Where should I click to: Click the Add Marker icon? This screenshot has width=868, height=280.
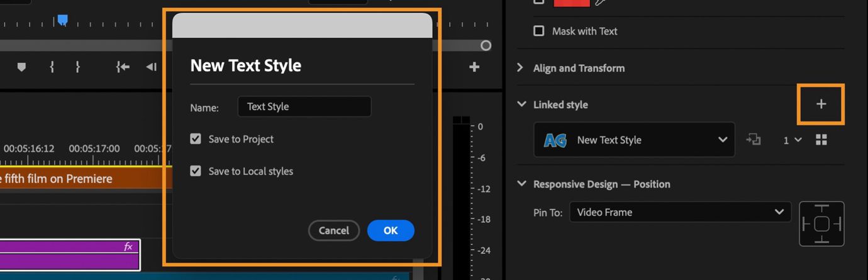(21, 67)
